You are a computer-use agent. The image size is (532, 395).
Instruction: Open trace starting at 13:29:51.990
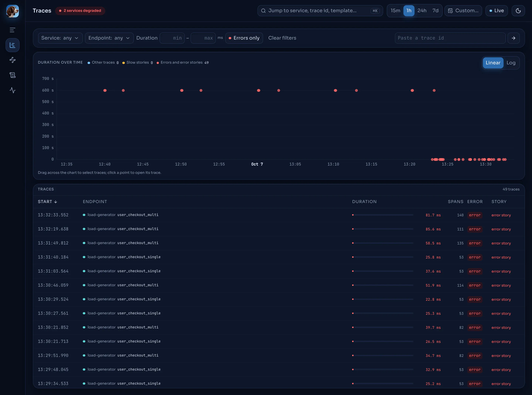pyautogui.click(x=279, y=356)
